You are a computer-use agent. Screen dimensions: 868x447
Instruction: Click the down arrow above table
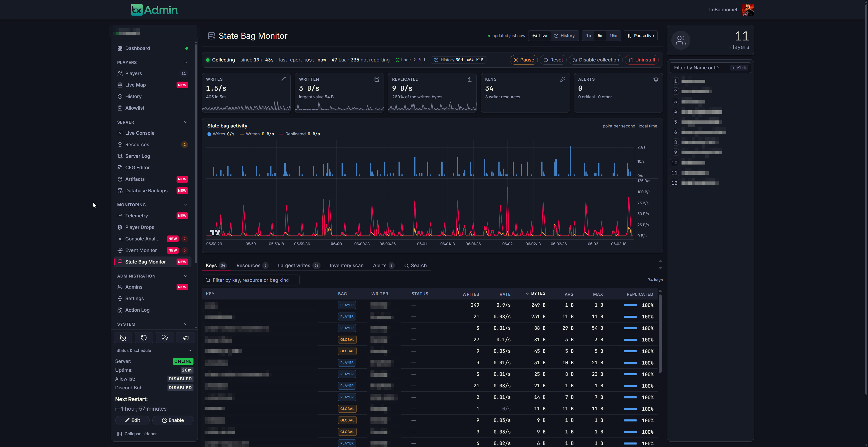point(660,268)
